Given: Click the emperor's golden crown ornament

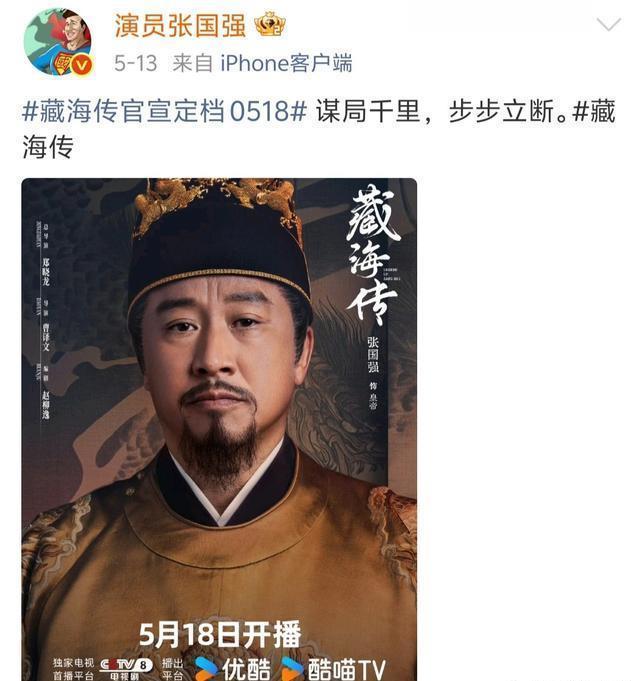Looking at the screenshot, I should [218, 202].
